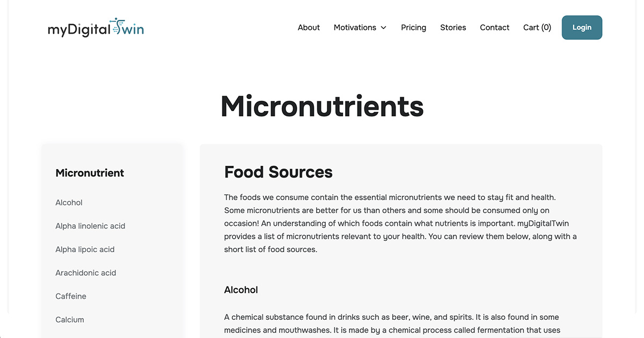The height and width of the screenshot is (338, 644).
Task: Choose Alpha lipoic acid from the list
Action: (85, 249)
